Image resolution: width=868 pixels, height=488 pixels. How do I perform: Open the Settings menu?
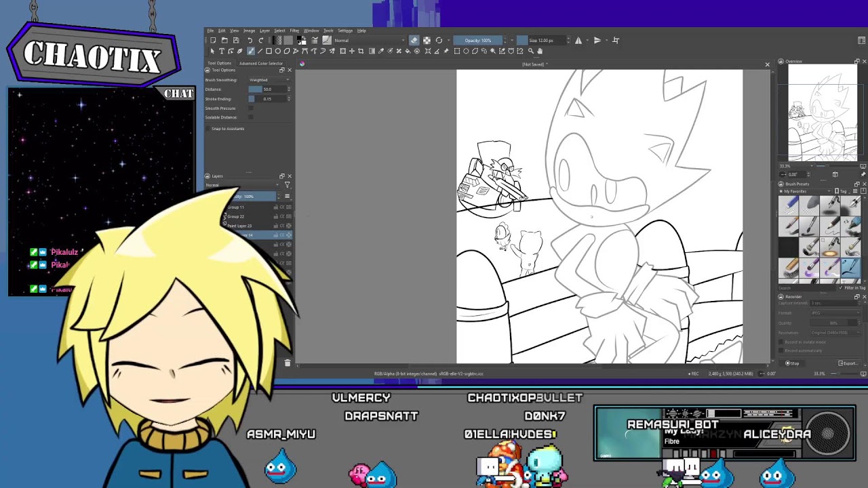click(x=345, y=30)
